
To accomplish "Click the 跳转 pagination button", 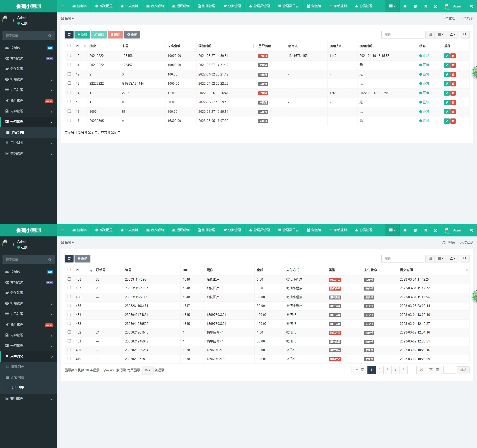I will 463,370.
